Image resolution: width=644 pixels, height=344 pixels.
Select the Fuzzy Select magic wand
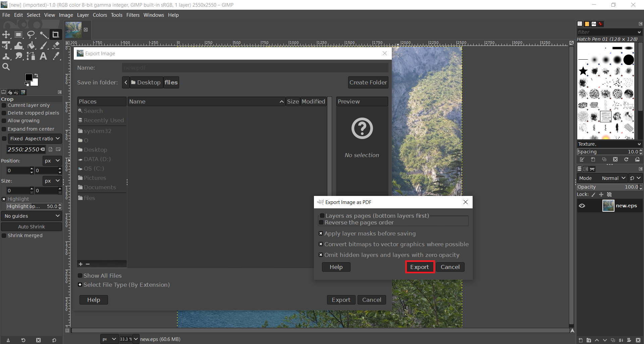(x=44, y=35)
